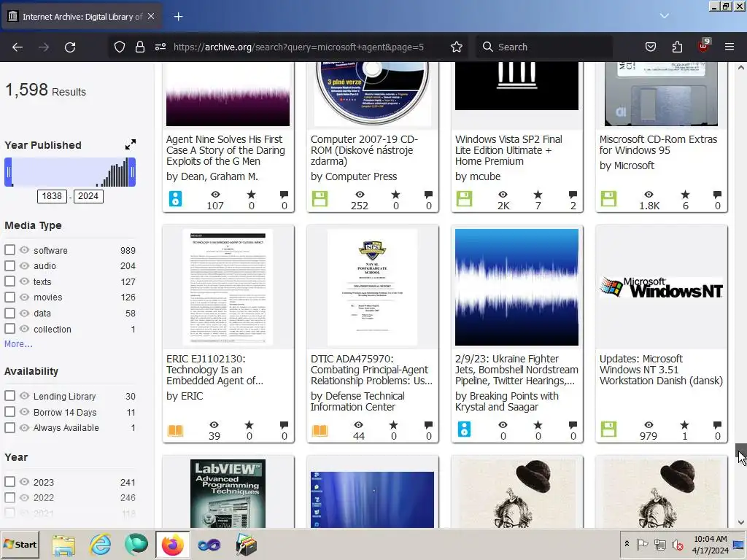Open a new browser tab
This screenshot has width=747, height=560.
pyautogui.click(x=178, y=17)
